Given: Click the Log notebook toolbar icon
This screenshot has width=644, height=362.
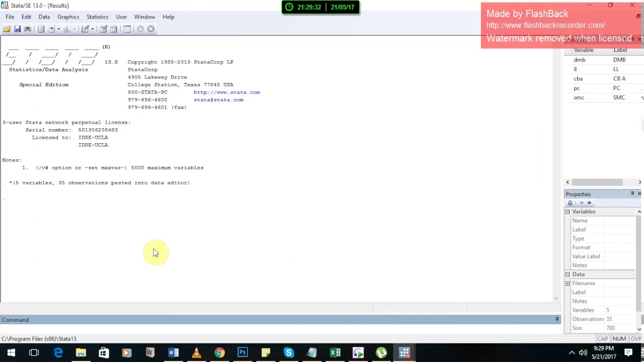Looking at the screenshot, I should [41, 29].
